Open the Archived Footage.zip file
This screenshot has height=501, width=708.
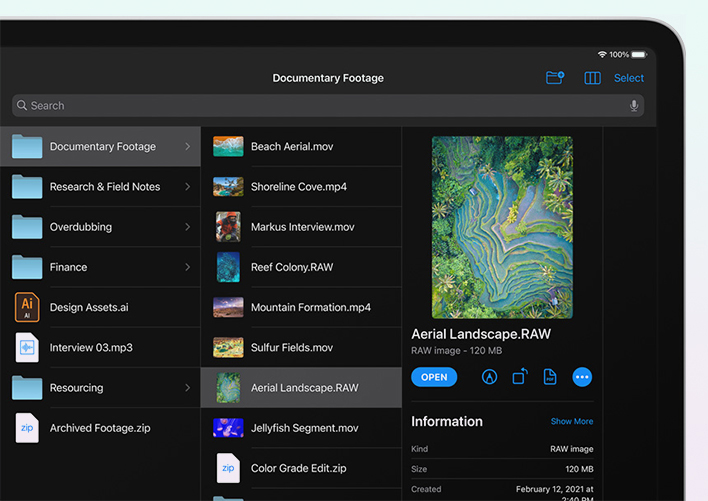tap(100, 428)
